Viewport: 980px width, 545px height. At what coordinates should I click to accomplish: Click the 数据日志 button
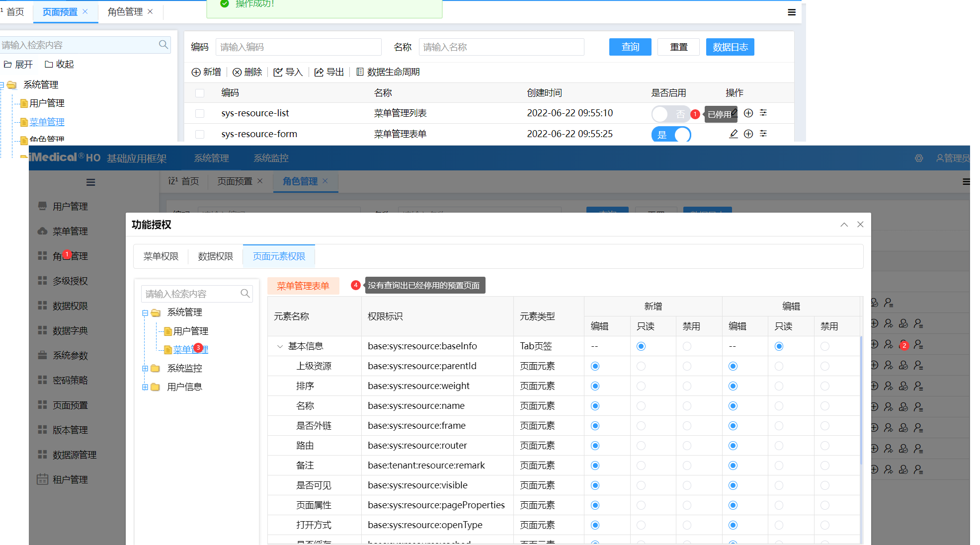[730, 47]
